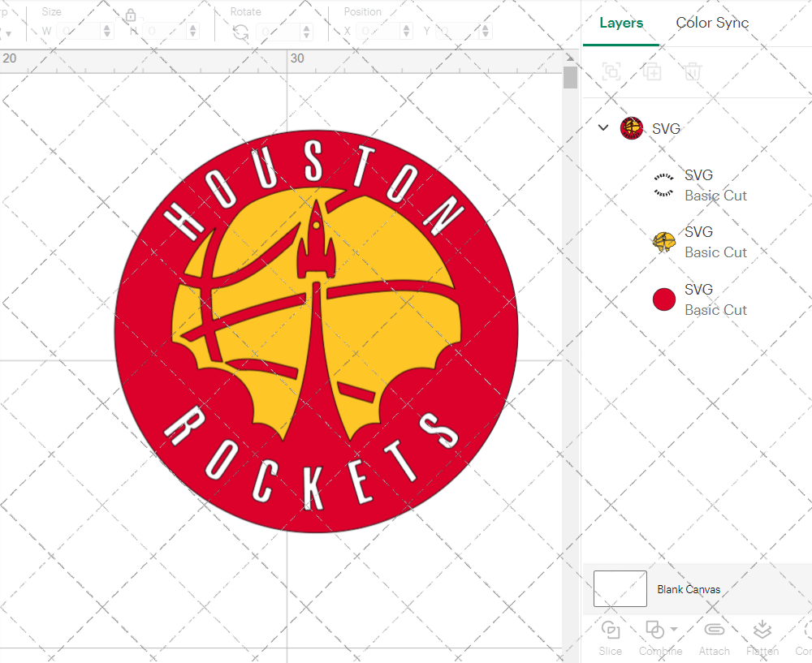Viewport: 812px width, 663px height.
Task: Click the Width input field
Action: point(78,31)
